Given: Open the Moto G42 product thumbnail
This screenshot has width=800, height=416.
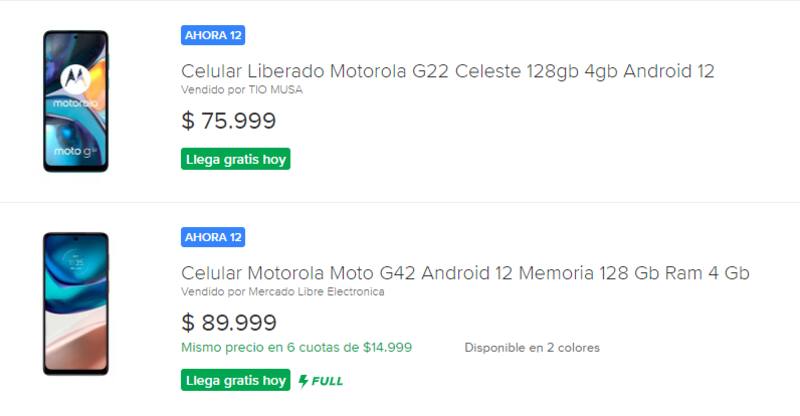Looking at the screenshot, I should (75, 303).
